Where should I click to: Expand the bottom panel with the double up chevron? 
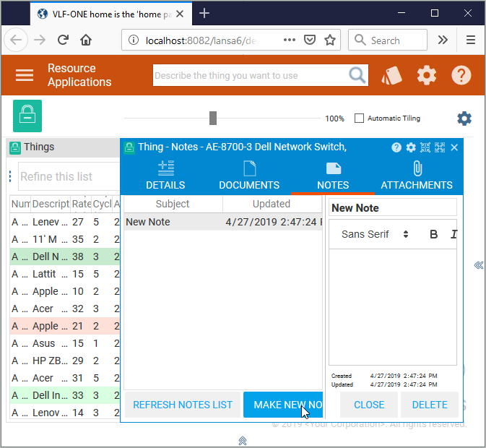(x=243, y=440)
